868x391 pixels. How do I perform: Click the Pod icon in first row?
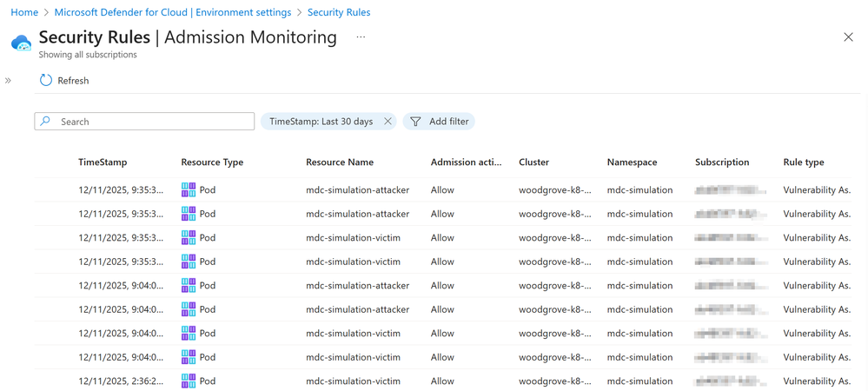(189, 190)
